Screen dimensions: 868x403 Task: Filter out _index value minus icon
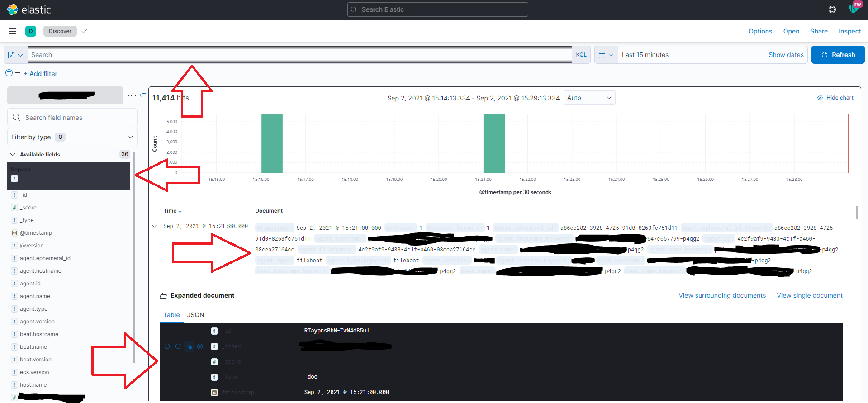click(178, 346)
